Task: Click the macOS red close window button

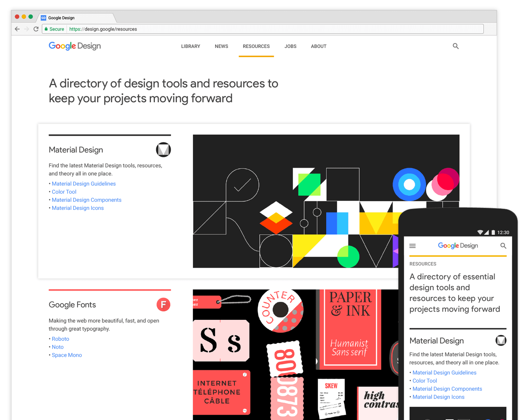Action: [17, 17]
